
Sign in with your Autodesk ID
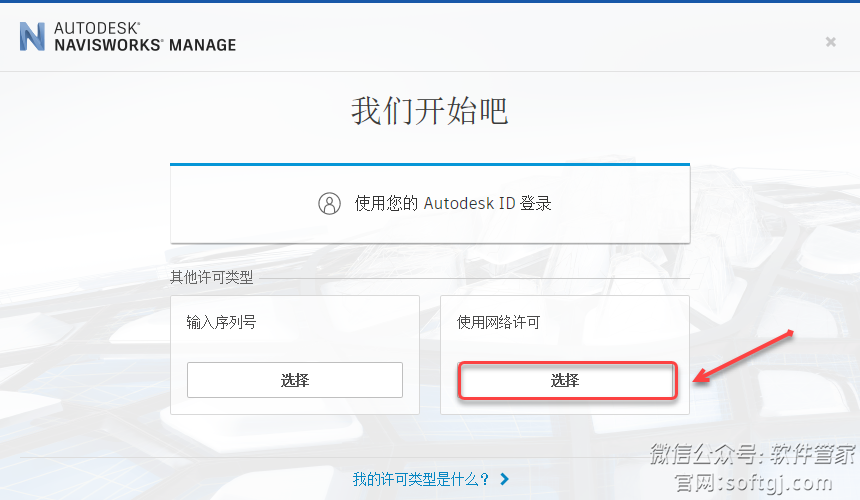pos(430,204)
